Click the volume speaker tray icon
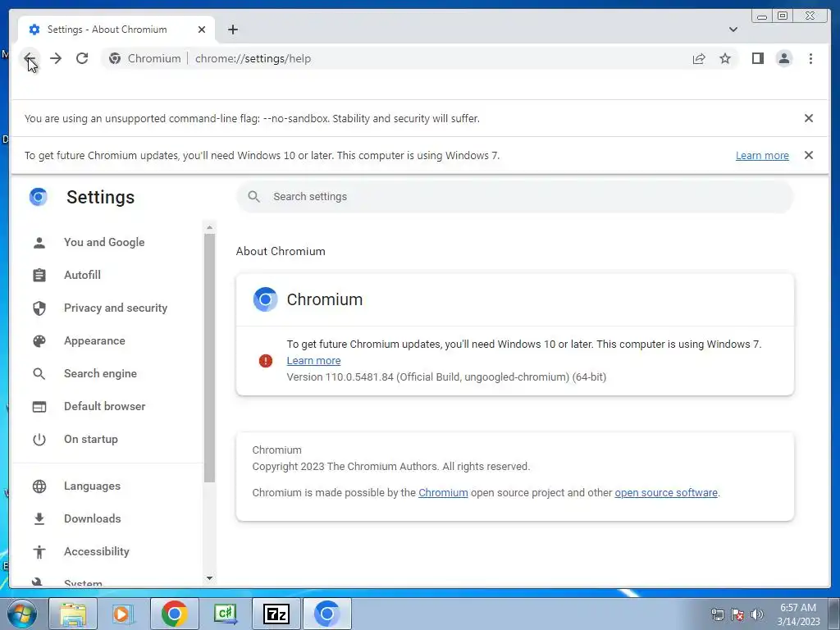Screen dimensions: 840x630 coord(756,614)
